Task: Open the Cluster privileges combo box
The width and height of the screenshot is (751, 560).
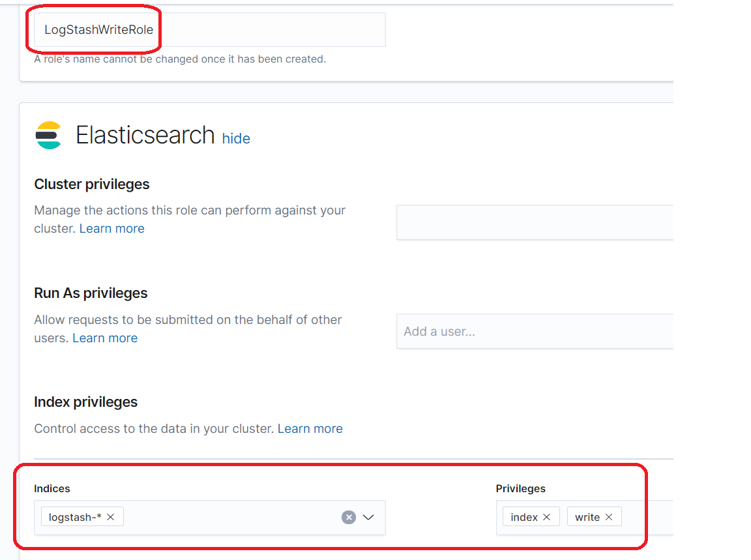Action: 535,222
